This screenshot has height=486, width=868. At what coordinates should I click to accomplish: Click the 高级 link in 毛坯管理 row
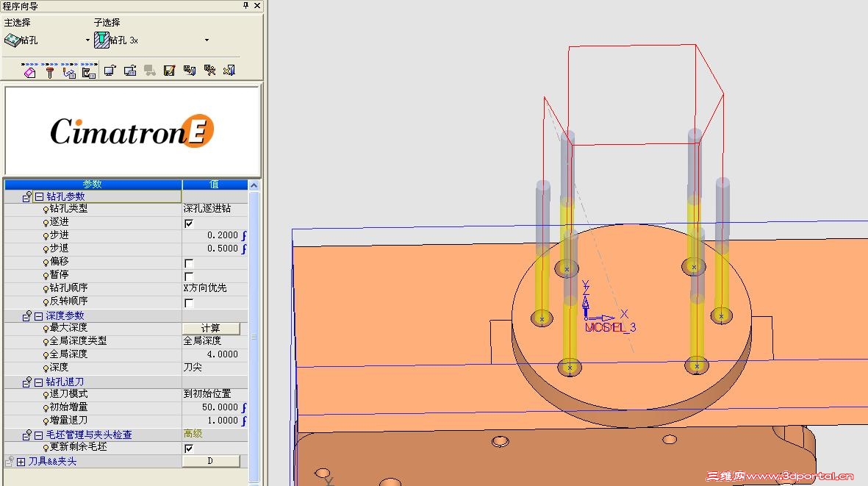coord(193,434)
